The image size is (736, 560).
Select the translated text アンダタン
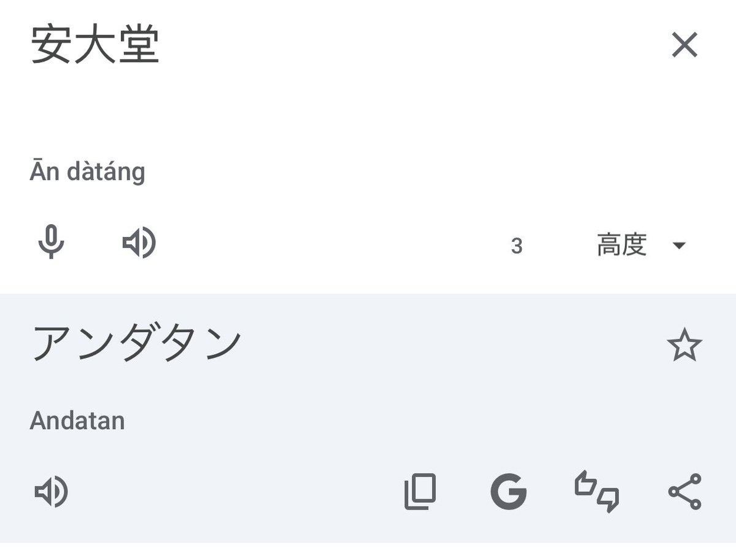137,343
